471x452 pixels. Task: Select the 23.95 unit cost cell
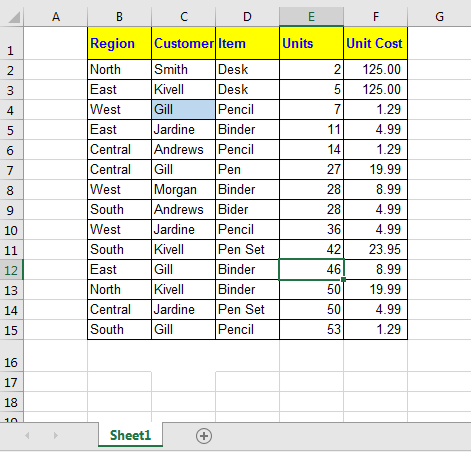coord(375,249)
